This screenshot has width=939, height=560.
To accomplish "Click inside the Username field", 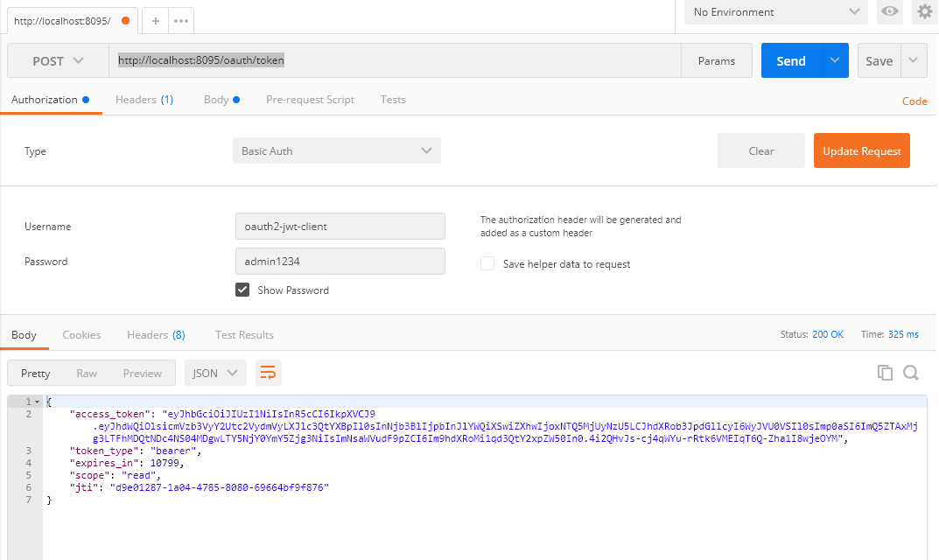I will point(340,226).
